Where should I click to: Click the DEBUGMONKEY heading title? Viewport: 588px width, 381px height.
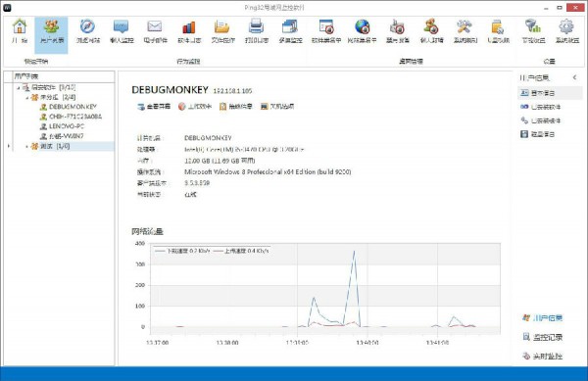tap(170, 90)
